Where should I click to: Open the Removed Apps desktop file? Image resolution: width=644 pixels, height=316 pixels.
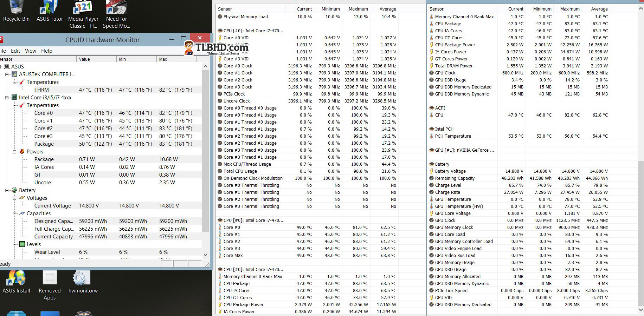[50, 285]
